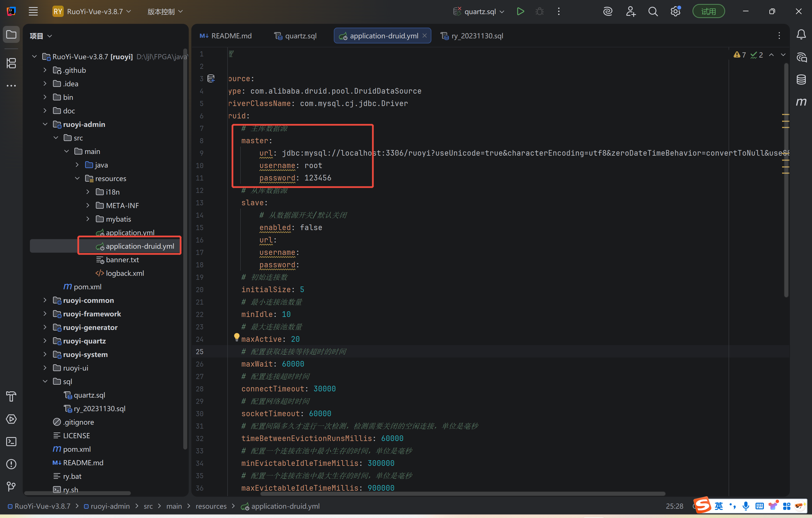Open the Database tool window

(x=801, y=80)
